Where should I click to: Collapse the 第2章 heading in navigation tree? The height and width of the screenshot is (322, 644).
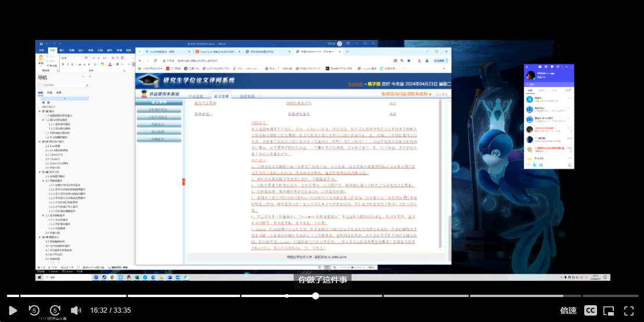point(40,142)
